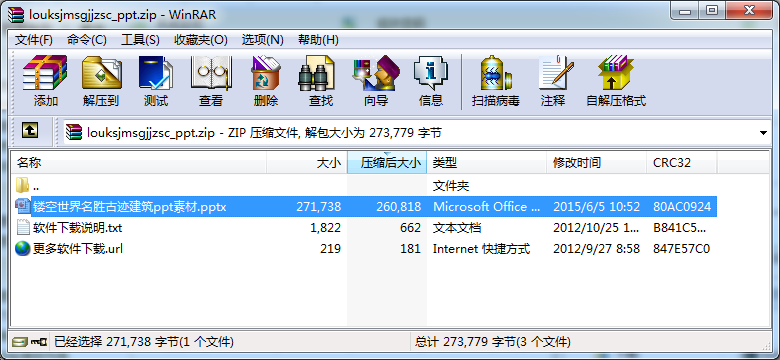Screen dimensions: 780x360
Task: Go up one folder level button
Action: (x=30, y=131)
